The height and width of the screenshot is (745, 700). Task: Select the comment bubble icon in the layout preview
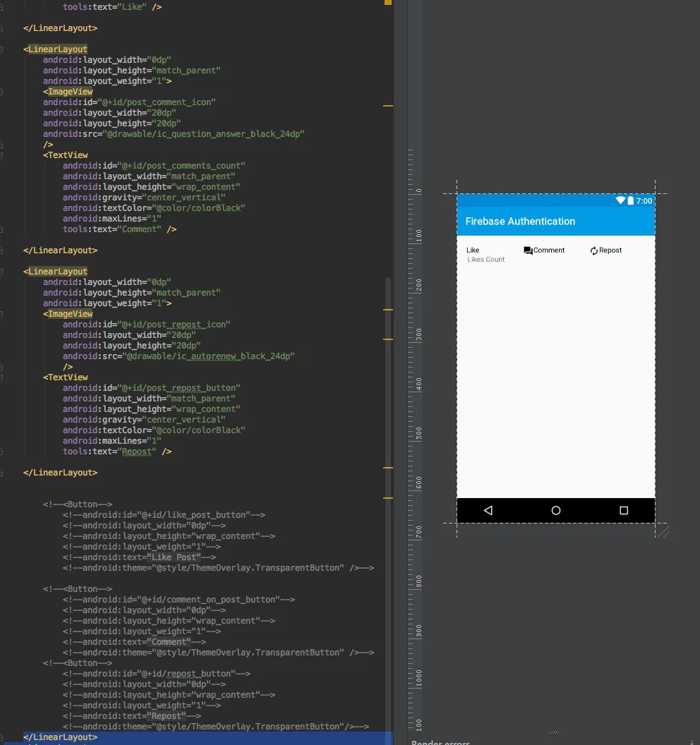[528, 250]
